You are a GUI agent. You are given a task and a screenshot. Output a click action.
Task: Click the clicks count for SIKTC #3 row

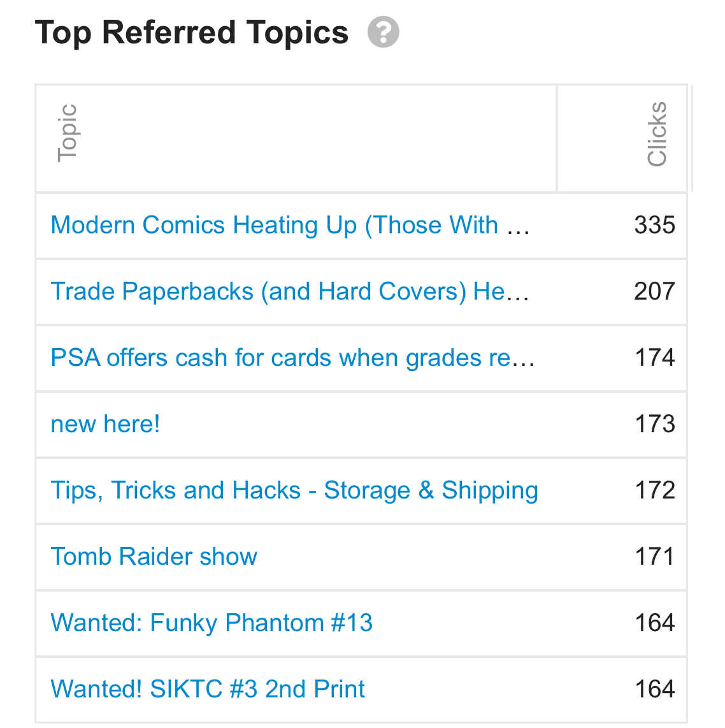(654, 689)
